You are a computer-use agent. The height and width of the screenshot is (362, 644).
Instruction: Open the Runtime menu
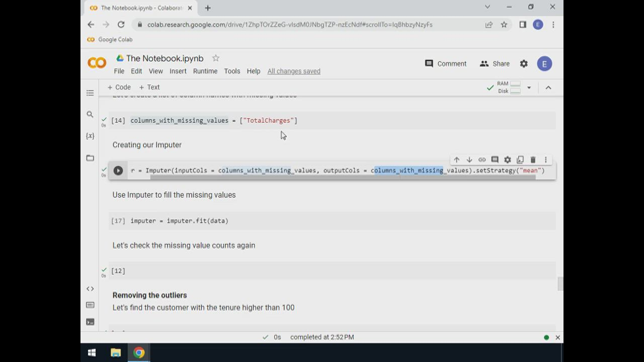(x=205, y=71)
